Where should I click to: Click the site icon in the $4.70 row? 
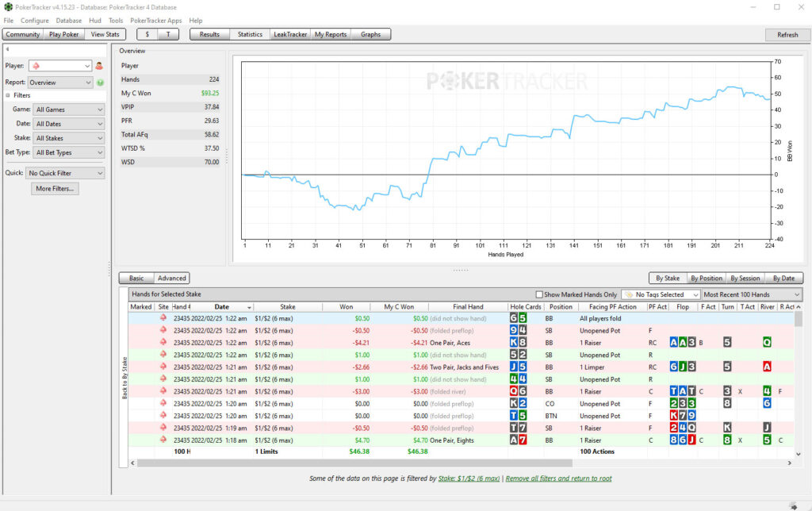(163, 440)
